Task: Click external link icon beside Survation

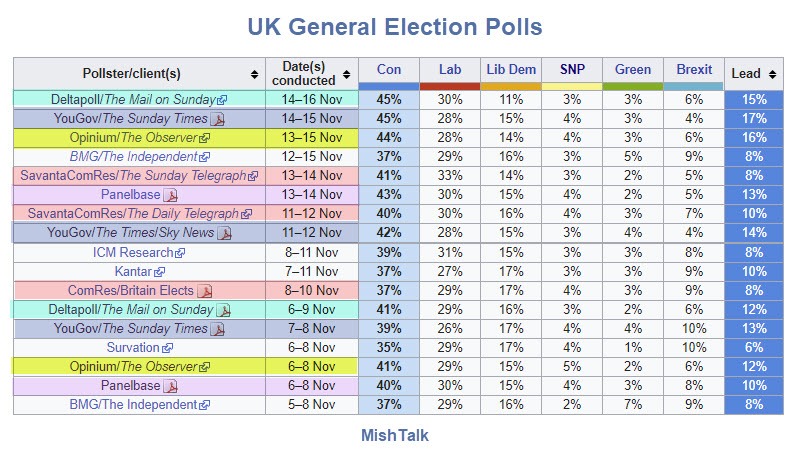Action: pos(168,348)
